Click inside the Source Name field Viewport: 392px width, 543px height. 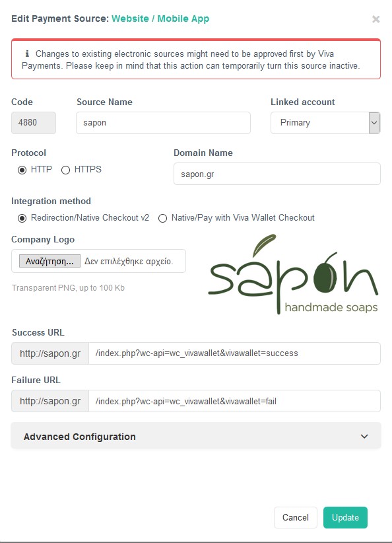[x=163, y=122]
